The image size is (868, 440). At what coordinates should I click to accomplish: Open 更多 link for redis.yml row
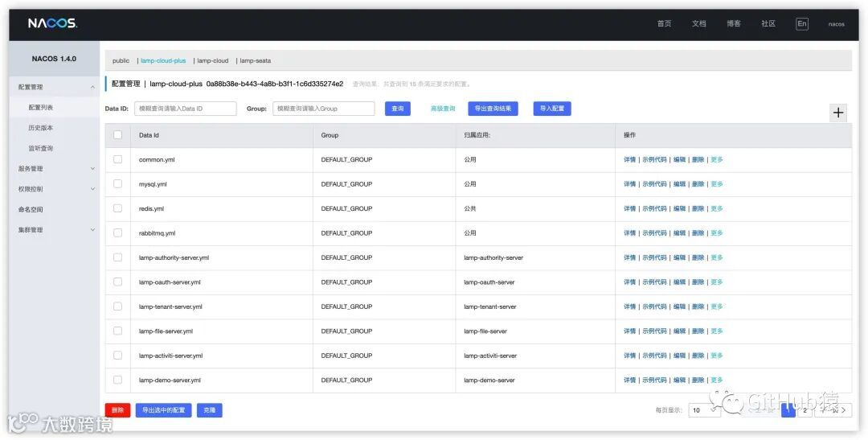point(717,209)
